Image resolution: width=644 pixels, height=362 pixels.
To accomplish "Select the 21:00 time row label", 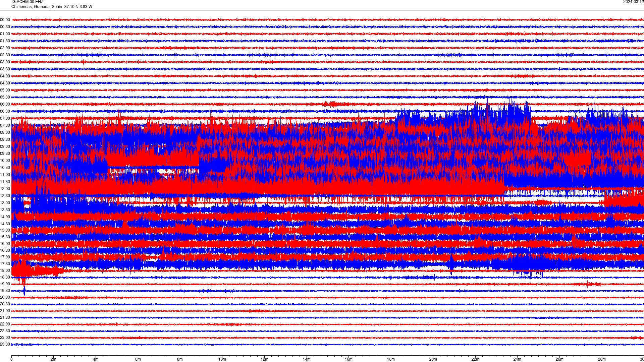I will (x=5, y=311).
